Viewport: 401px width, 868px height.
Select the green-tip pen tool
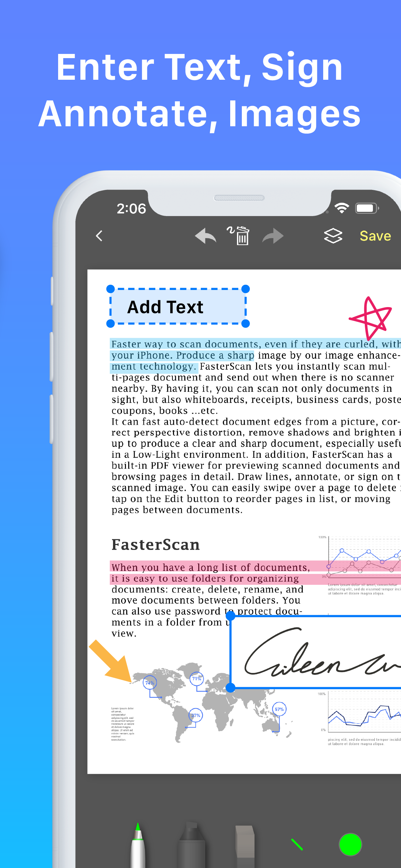[138, 845]
